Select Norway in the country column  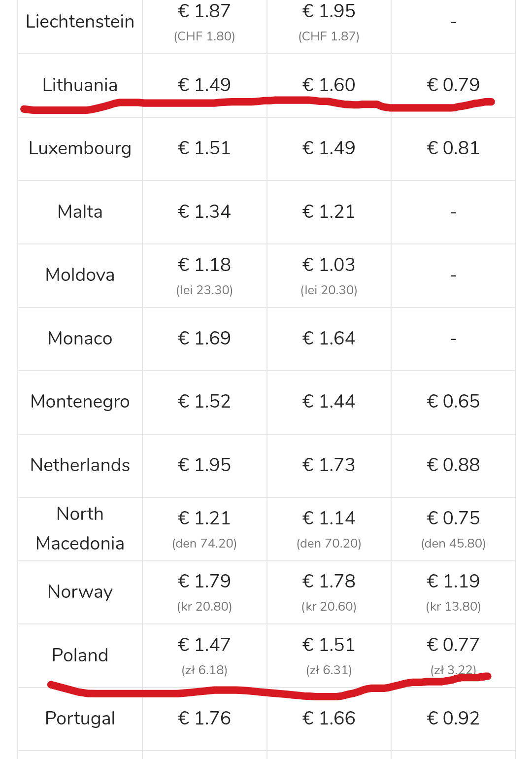pos(80,591)
